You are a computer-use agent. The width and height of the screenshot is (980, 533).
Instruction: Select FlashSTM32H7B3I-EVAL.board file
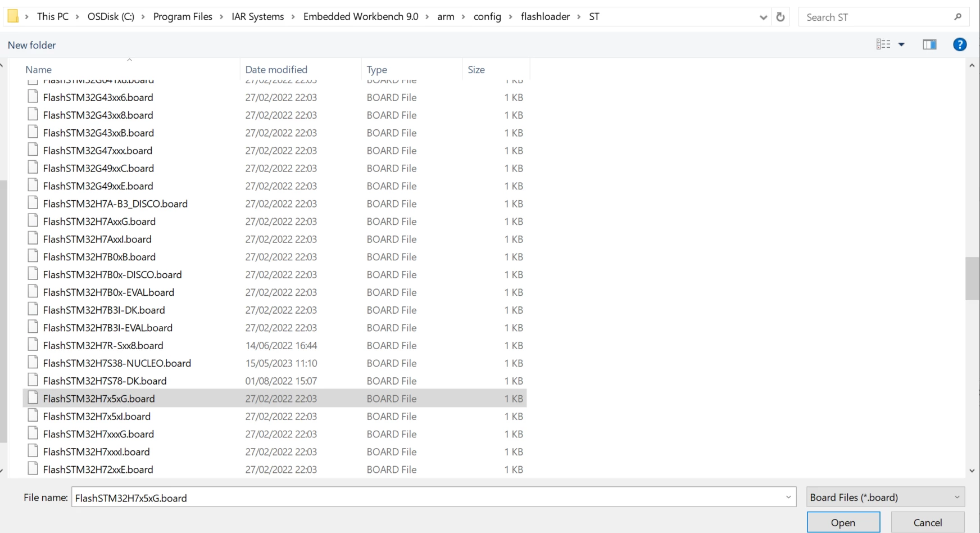tap(275, 327)
